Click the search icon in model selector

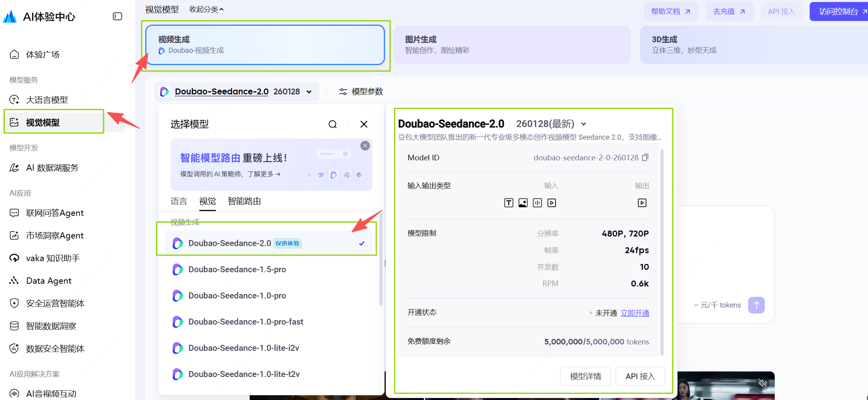333,124
